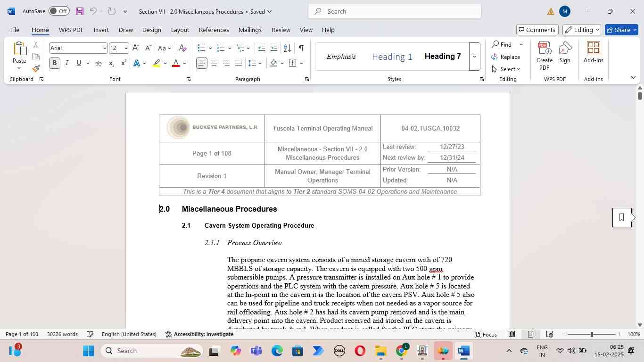Open the Add-ins icon

[x=594, y=52]
